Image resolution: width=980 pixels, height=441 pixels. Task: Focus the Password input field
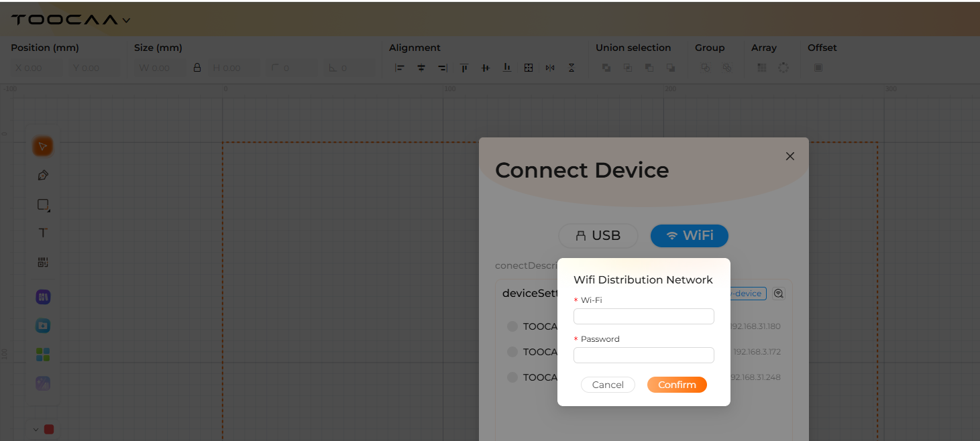click(x=644, y=355)
